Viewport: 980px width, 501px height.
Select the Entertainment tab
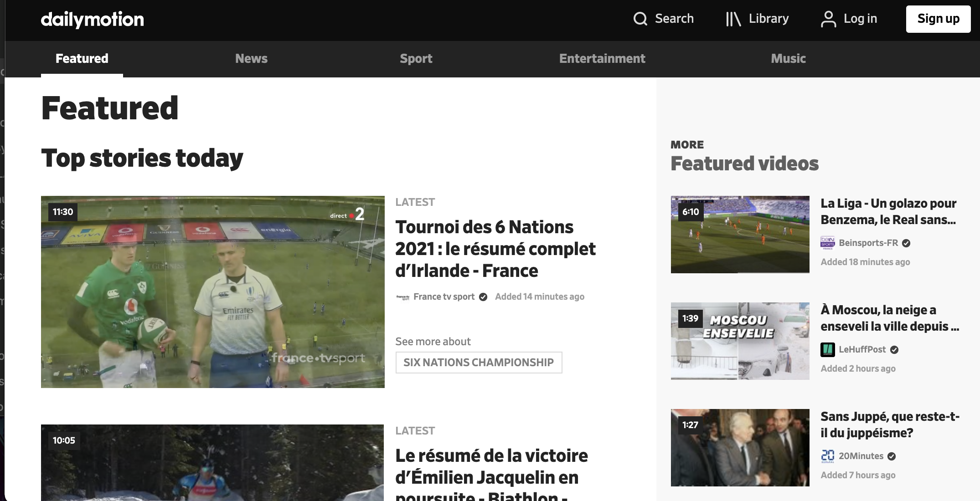coord(602,58)
